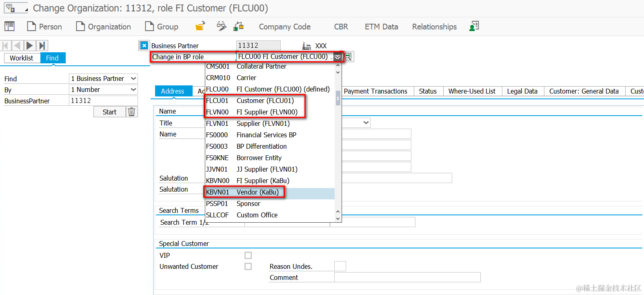This screenshot has width=644, height=295.
Task: Switch between display and change glasses icon
Action: [222, 27]
